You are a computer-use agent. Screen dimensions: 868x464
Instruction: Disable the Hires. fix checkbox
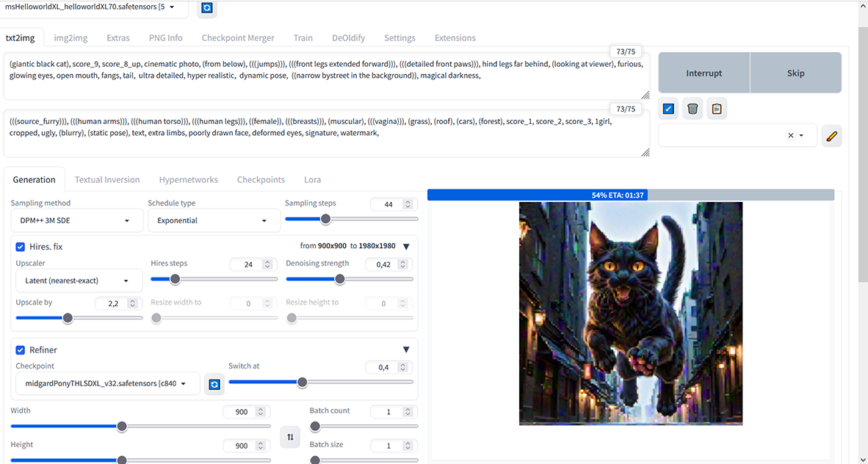[21, 247]
